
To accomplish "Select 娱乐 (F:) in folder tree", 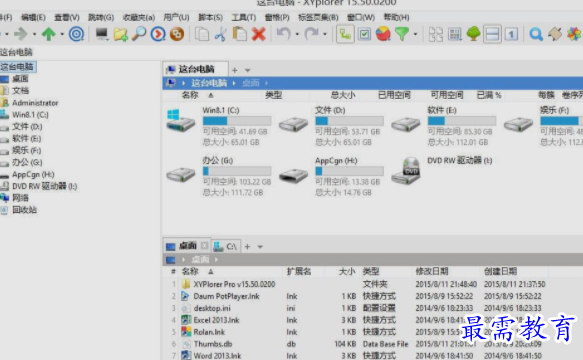I will 26,150.
